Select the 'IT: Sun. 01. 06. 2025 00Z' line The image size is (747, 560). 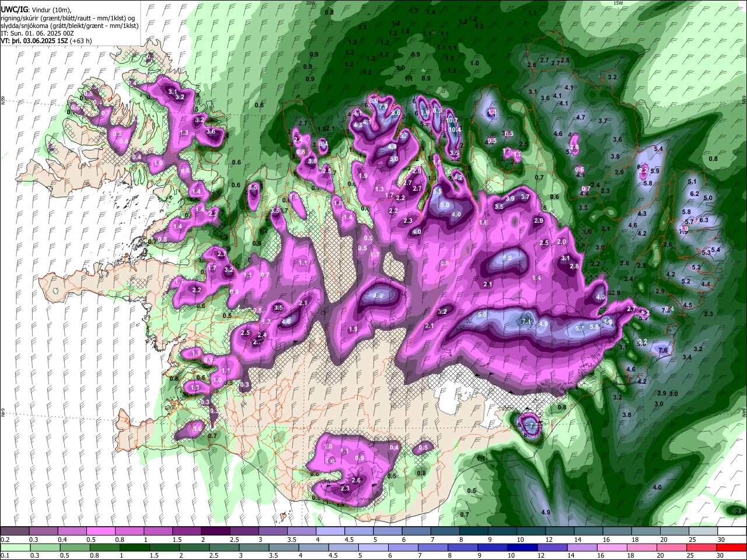(37, 33)
